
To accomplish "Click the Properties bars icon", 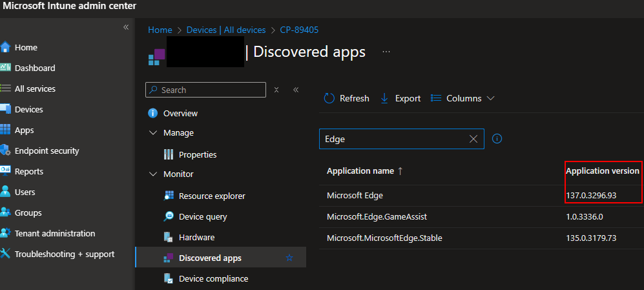I will (x=169, y=154).
